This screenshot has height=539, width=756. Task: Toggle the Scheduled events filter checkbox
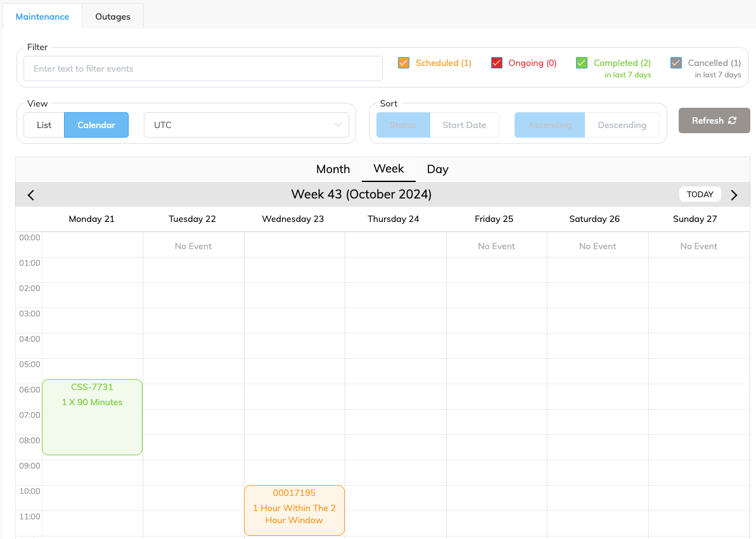pos(404,63)
